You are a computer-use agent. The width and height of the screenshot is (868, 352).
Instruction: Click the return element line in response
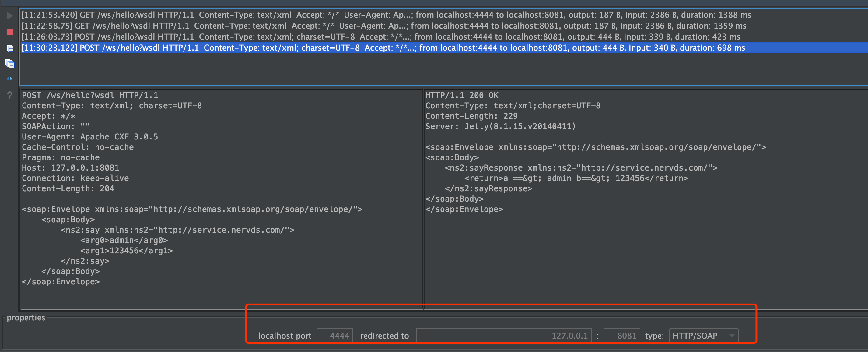coord(576,178)
